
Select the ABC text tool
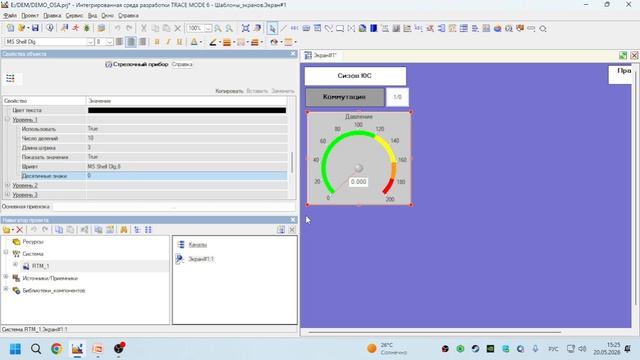294,28
